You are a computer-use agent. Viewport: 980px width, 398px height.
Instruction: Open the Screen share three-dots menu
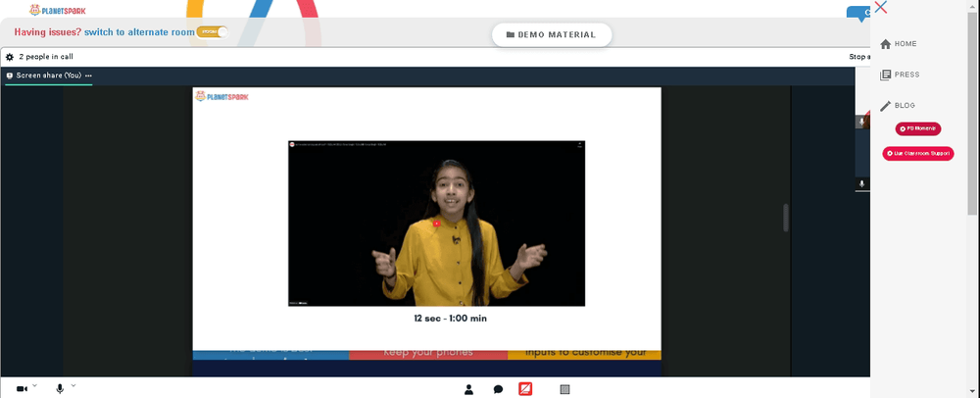pyautogui.click(x=88, y=75)
